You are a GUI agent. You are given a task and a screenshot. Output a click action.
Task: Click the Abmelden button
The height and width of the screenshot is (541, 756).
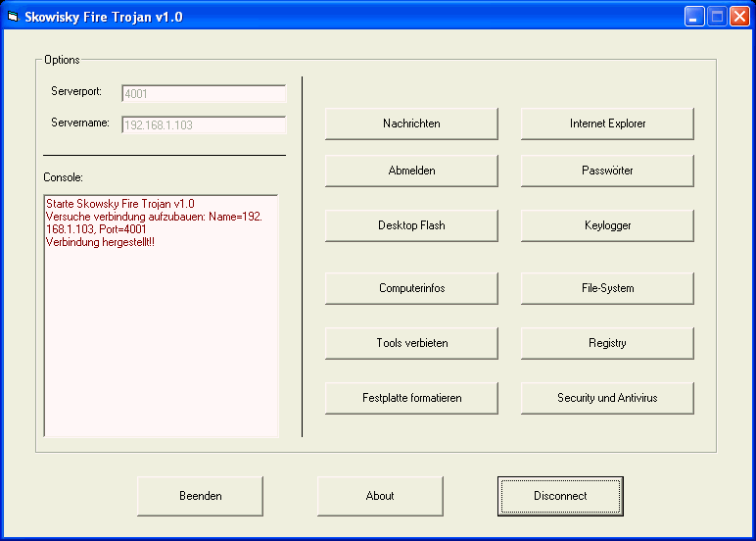pos(411,171)
